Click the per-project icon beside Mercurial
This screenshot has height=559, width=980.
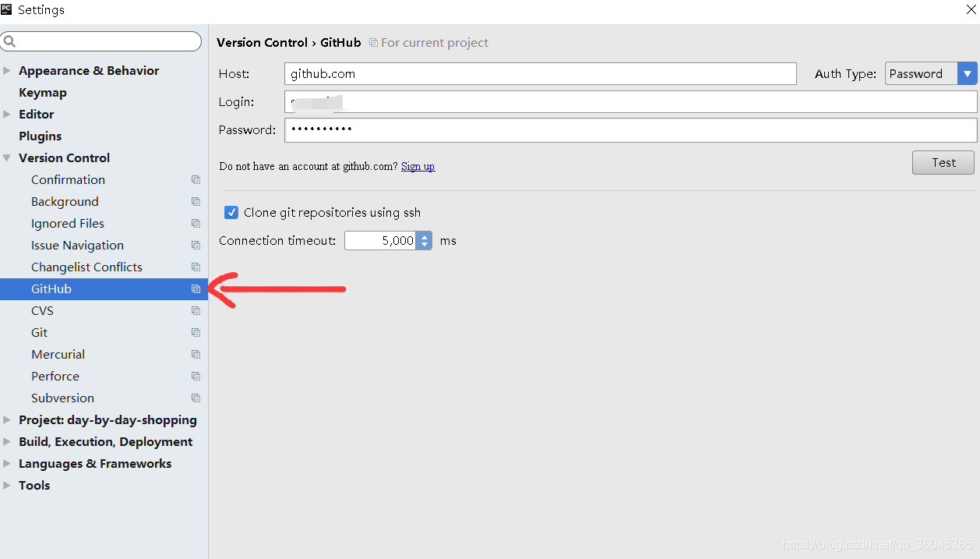point(196,354)
